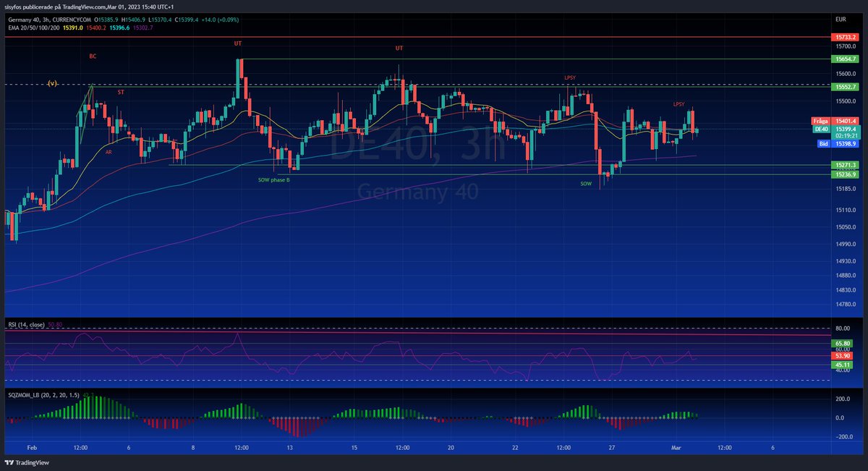Click date 13 on the time axis
Screen dimensions: 868x471
[x=289, y=448]
